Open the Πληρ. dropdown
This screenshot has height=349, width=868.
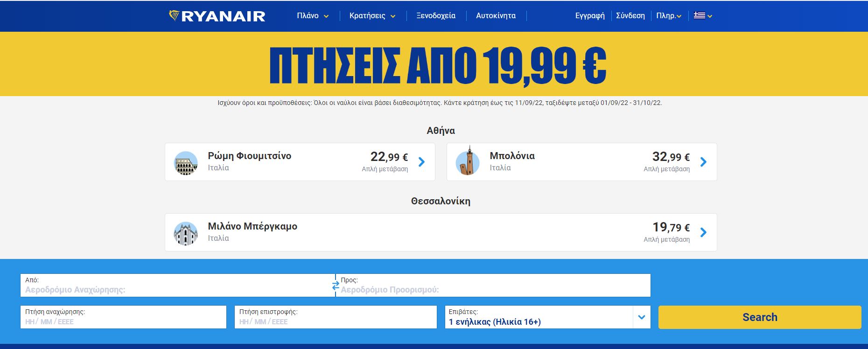(x=669, y=16)
